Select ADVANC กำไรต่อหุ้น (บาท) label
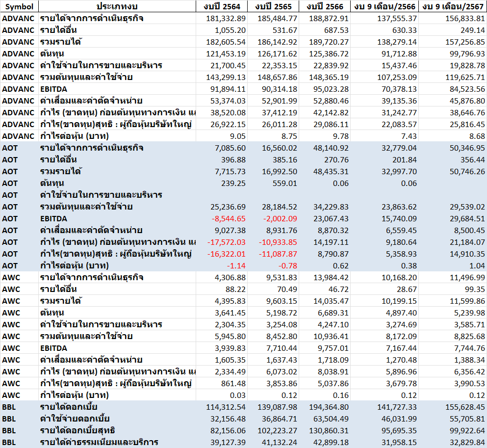 [x=74, y=137]
